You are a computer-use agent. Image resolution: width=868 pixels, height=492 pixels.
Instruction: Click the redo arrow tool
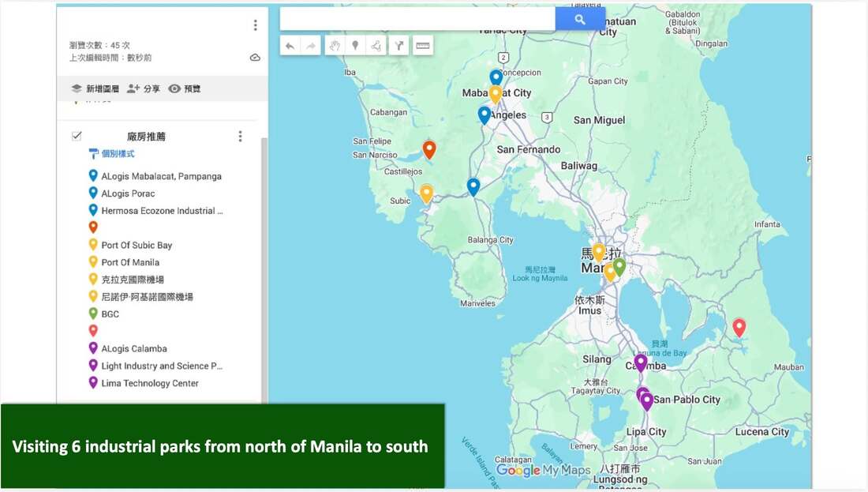pos(311,46)
